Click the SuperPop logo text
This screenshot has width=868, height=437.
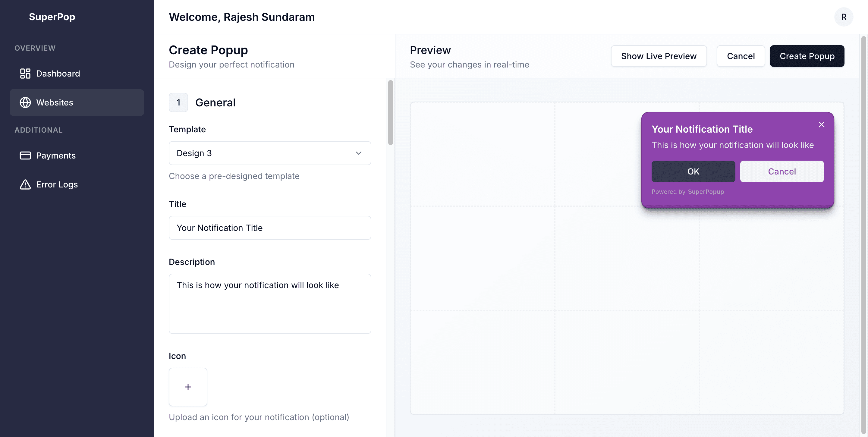52,17
